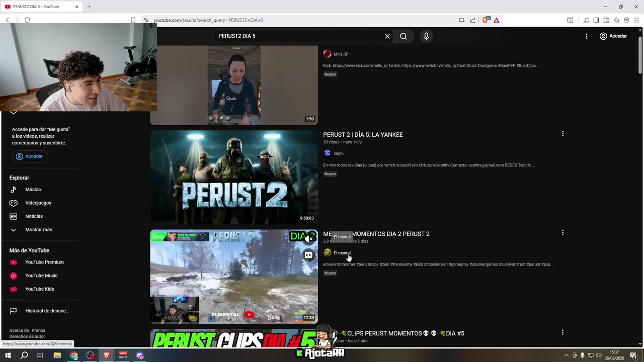Click the Acceder button in the top bar
The height and width of the screenshot is (362, 644).
[x=613, y=36]
